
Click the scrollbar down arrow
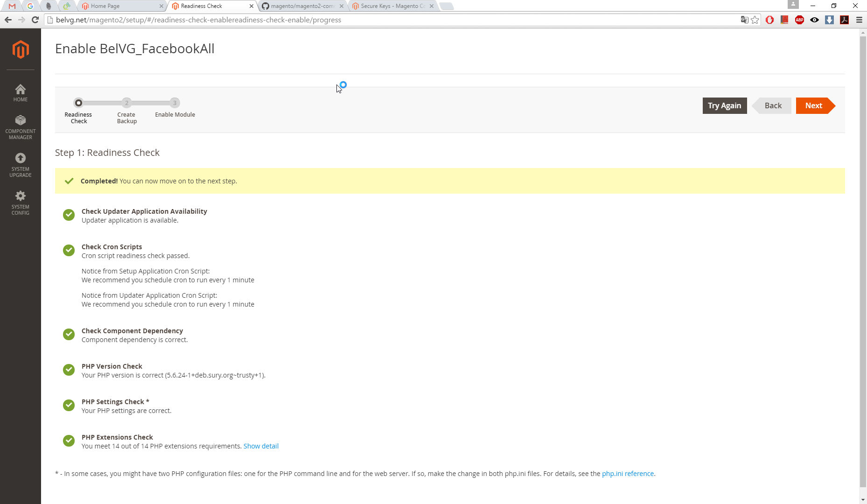(x=863, y=500)
